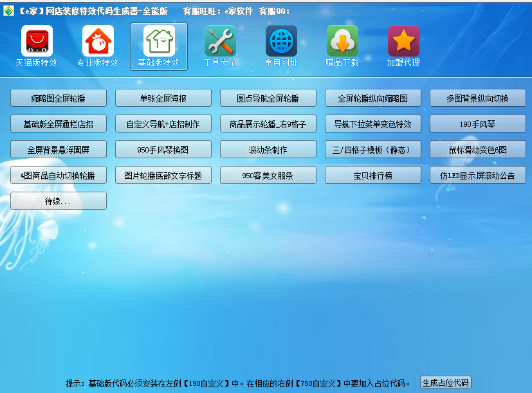Open the 天猫版特效 icon
The width and height of the screenshot is (532, 393).
(x=37, y=41)
